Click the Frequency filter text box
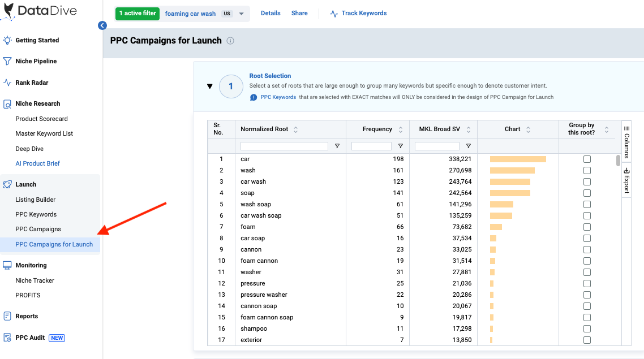This screenshot has height=359, width=644. tap(372, 146)
